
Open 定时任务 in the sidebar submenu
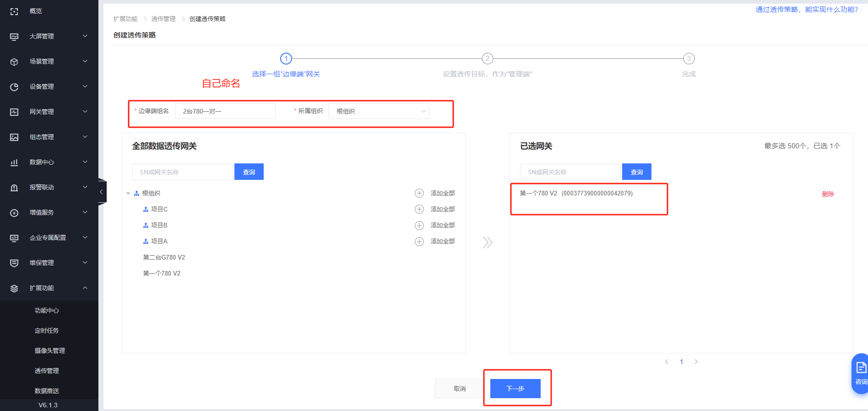(x=47, y=330)
